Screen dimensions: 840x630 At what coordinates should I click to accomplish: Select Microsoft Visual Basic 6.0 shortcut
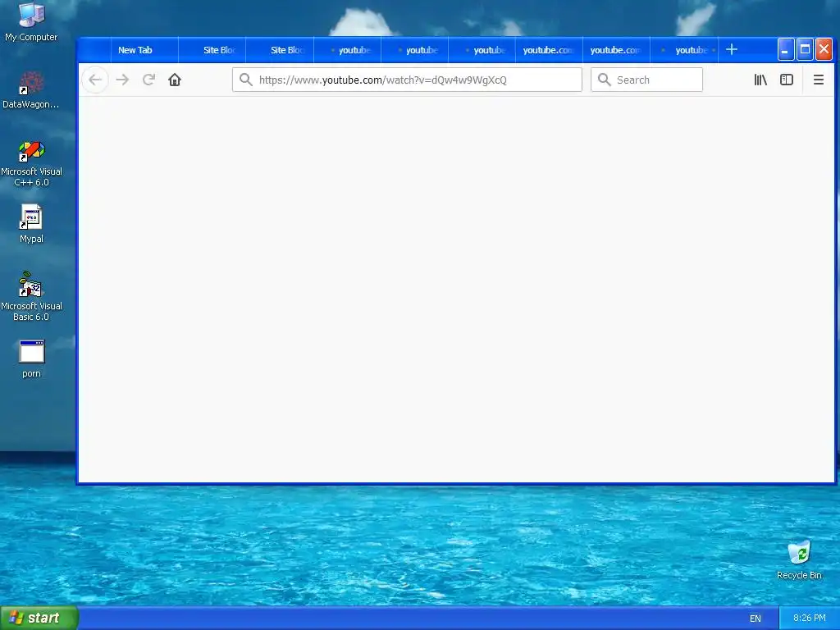[x=31, y=296]
